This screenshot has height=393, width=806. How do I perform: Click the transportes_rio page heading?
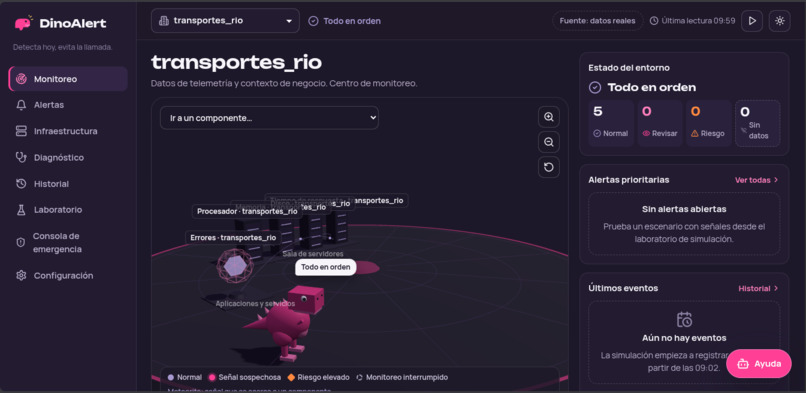[236, 63]
